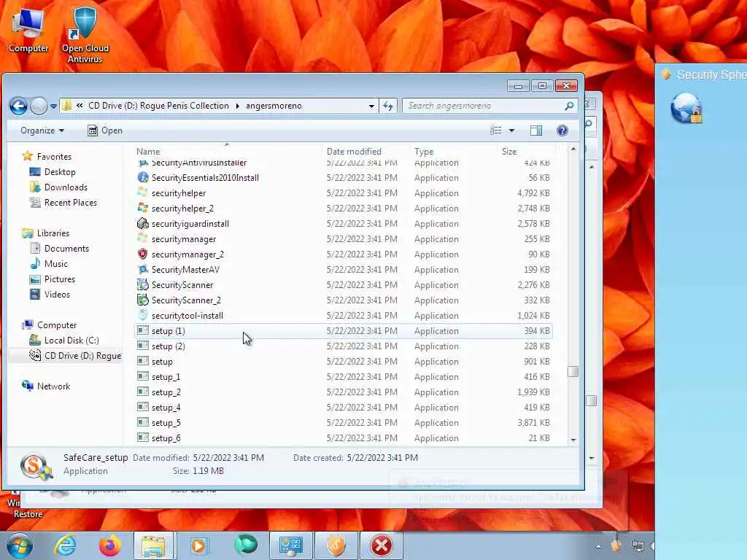
Task: Click globe lock icon in Security Sphere window
Action: point(686,109)
